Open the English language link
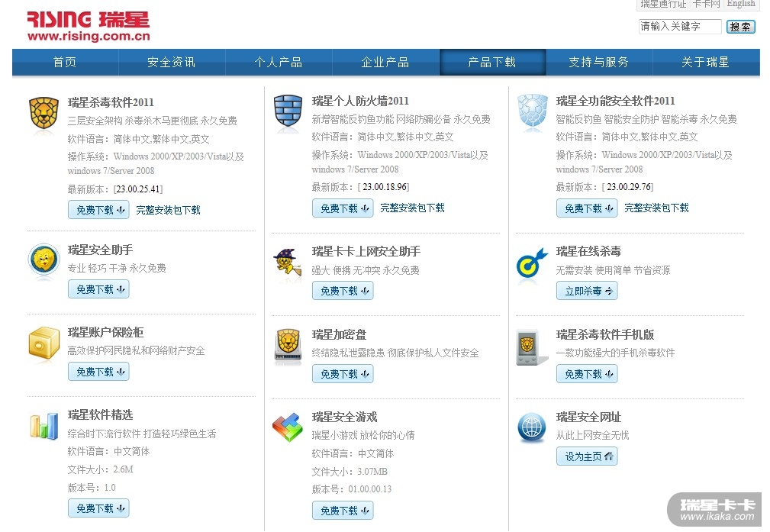 point(741,4)
